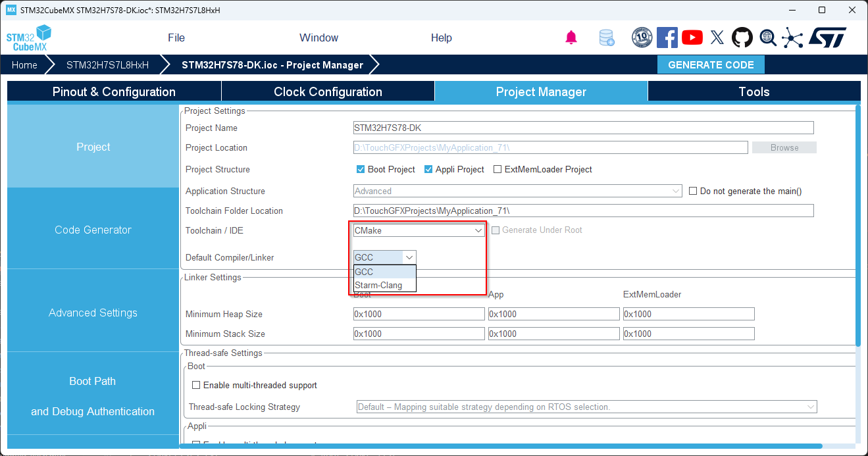Enable the ExtMemLoader Project checkbox
The height and width of the screenshot is (456, 868).
coord(498,169)
